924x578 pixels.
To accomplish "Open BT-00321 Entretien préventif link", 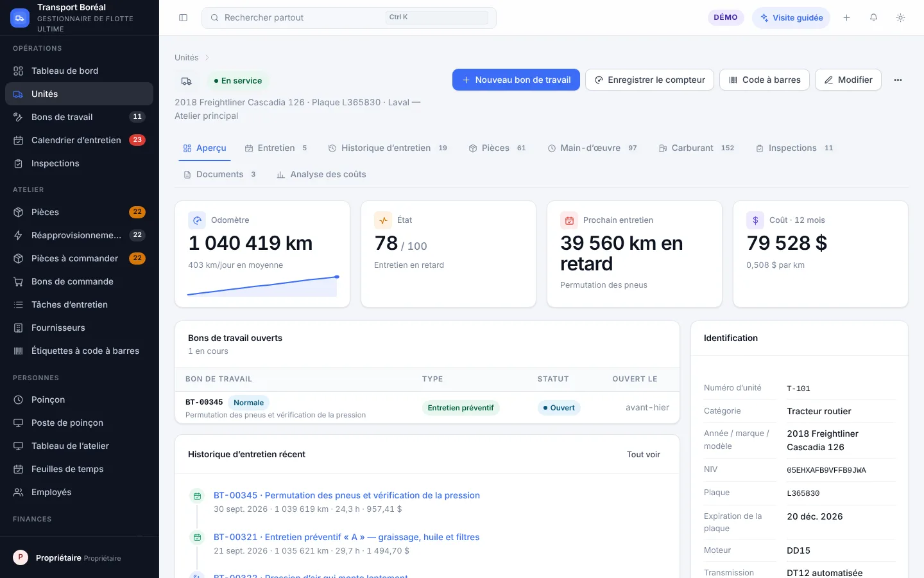I will (x=346, y=537).
